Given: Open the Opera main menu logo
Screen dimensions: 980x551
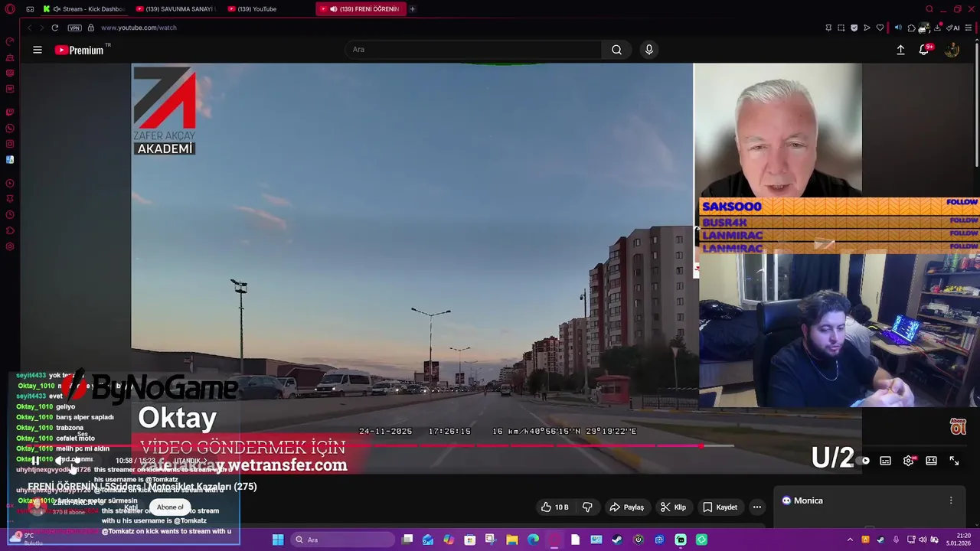Looking at the screenshot, I should tap(10, 9).
